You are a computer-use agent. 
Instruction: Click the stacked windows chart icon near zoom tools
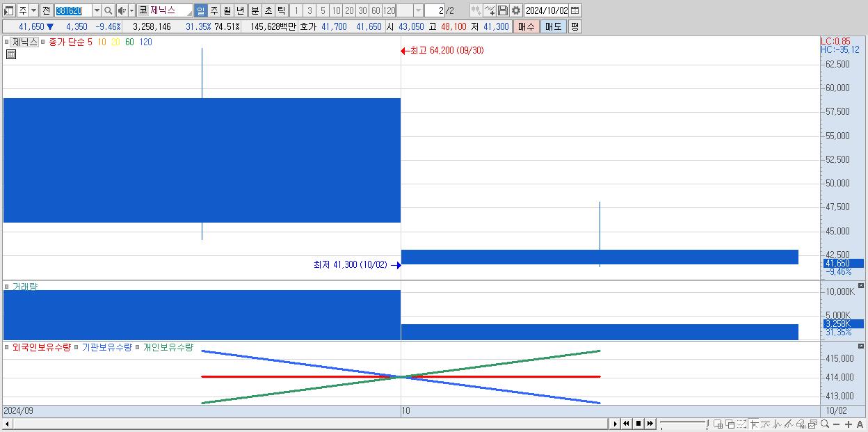(813, 424)
